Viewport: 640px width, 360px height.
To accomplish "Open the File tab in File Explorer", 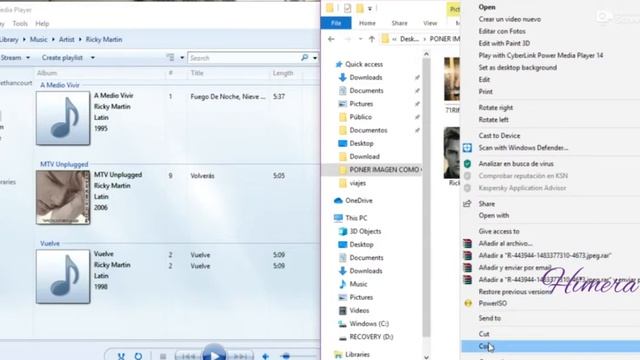I will [x=336, y=23].
